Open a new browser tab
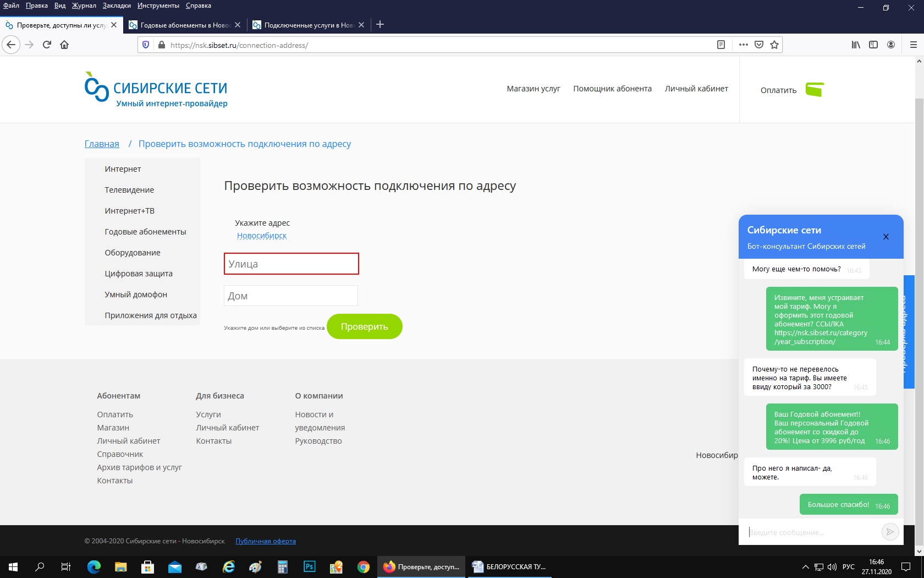 [380, 24]
